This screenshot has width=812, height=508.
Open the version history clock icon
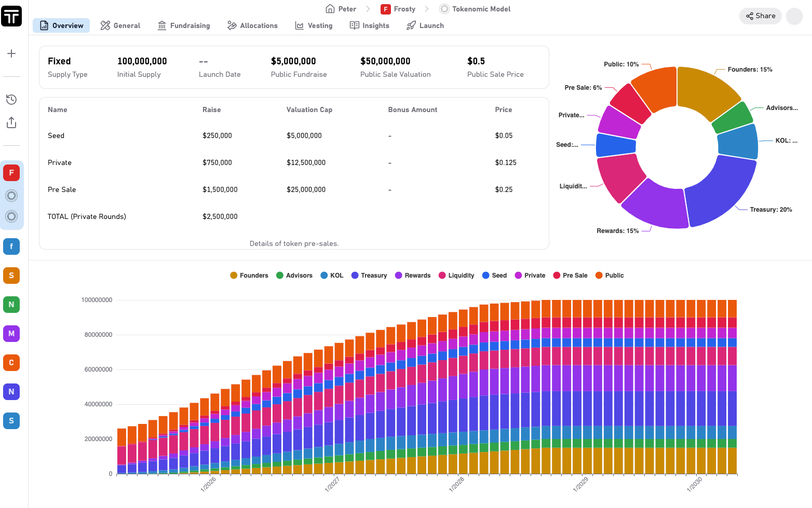pos(11,99)
